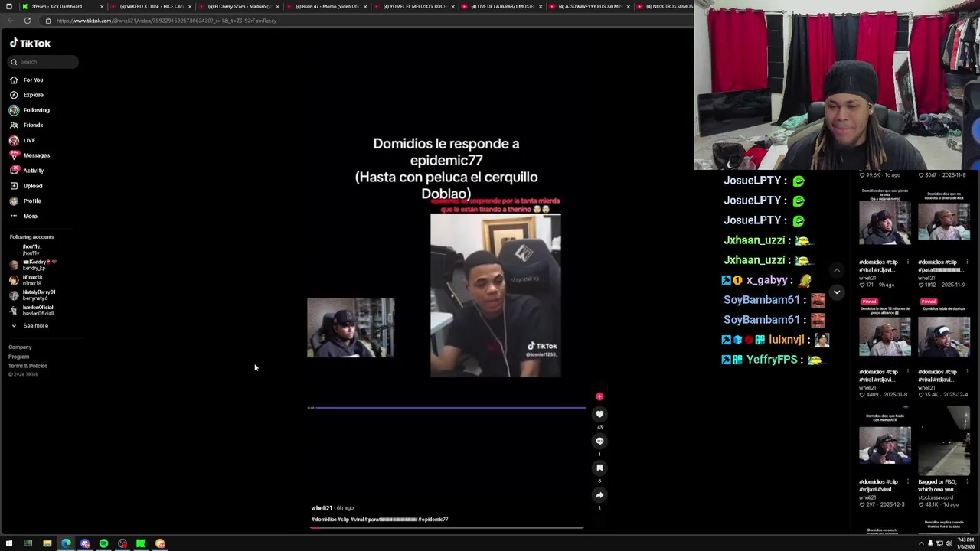Open video comments with the speech-bubble icon
The height and width of the screenshot is (551, 980).
pos(599,441)
